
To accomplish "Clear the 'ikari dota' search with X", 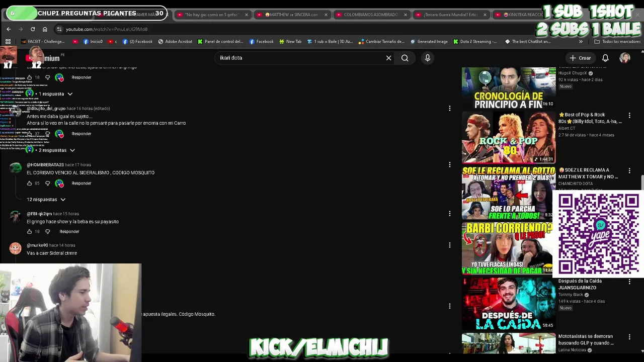I will pos(388,58).
